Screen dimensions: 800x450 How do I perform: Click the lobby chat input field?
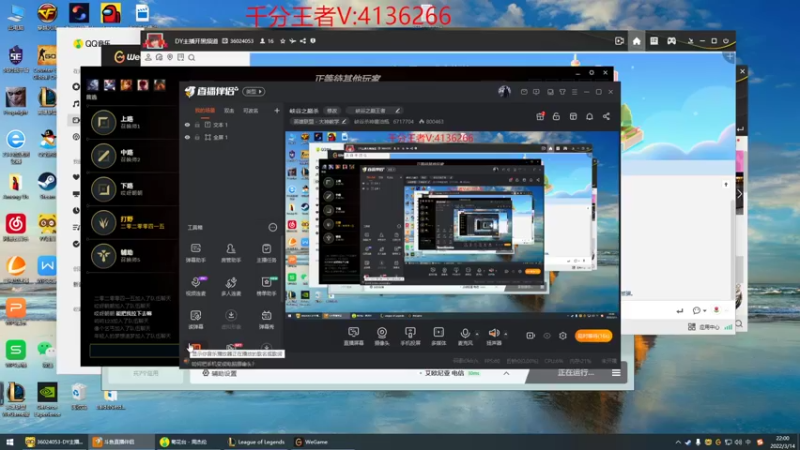click(134, 351)
